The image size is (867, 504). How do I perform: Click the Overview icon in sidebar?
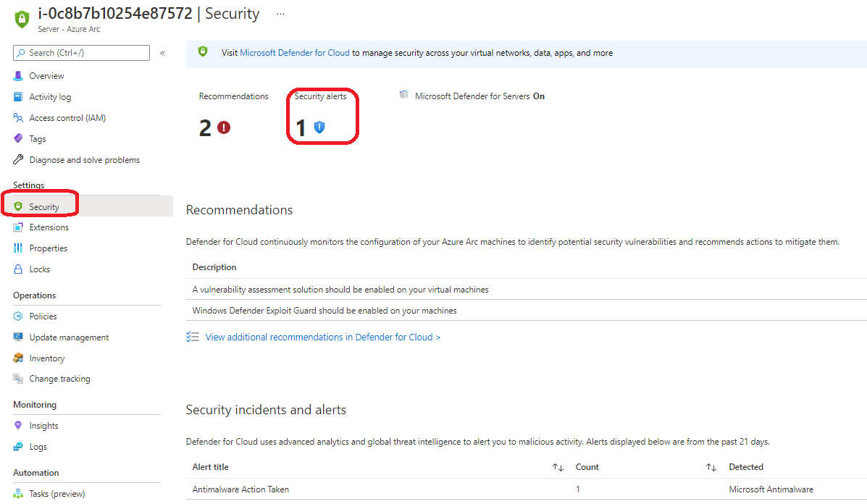tap(18, 76)
